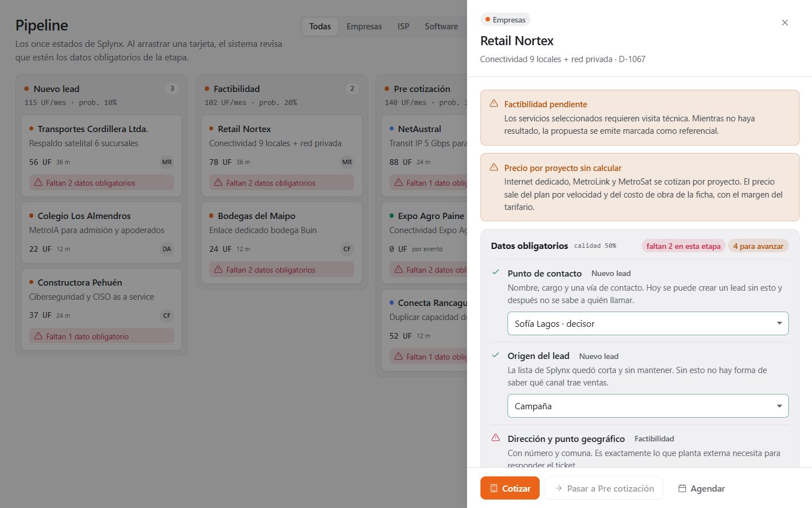Screen dimensions: 812x508
Task: Click 'faltan 2 en esta etapa' badge
Action: [683, 246]
